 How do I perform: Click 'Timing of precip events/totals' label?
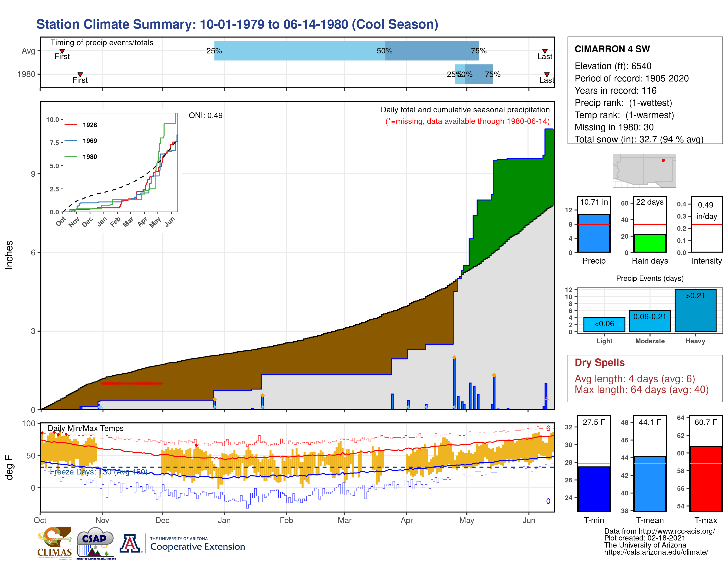pyautogui.click(x=102, y=43)
